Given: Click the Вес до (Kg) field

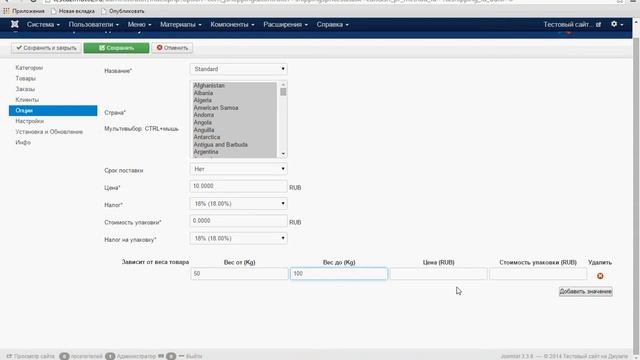Looking at the screenshot, I should coord(339,273).
